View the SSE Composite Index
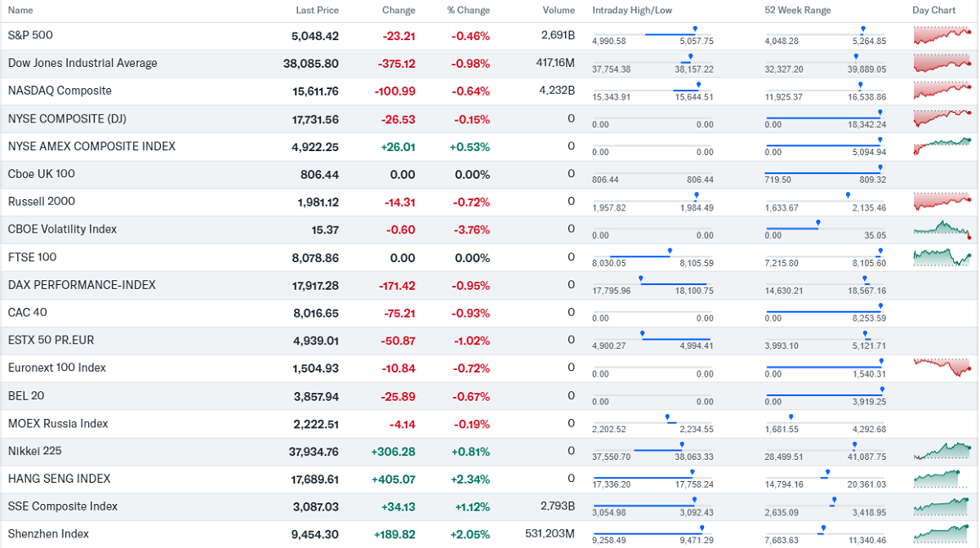This screenshot has width=980, height=548. coord(63,506)
